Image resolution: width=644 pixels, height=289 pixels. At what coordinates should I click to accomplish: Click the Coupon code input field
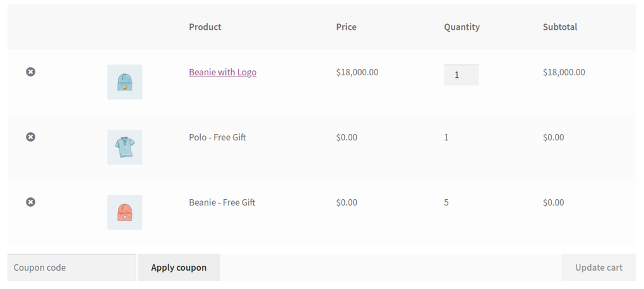click(x=71, y=267)
